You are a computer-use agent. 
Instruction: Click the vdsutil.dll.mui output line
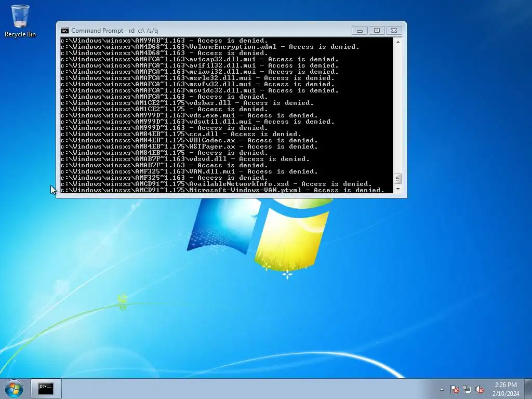click(197, 122)
